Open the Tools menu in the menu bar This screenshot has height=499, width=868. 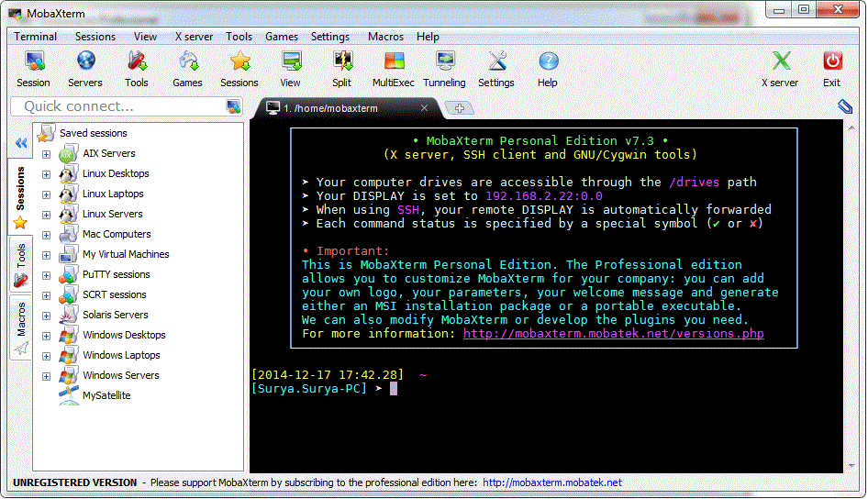click(x=239, y=37)
